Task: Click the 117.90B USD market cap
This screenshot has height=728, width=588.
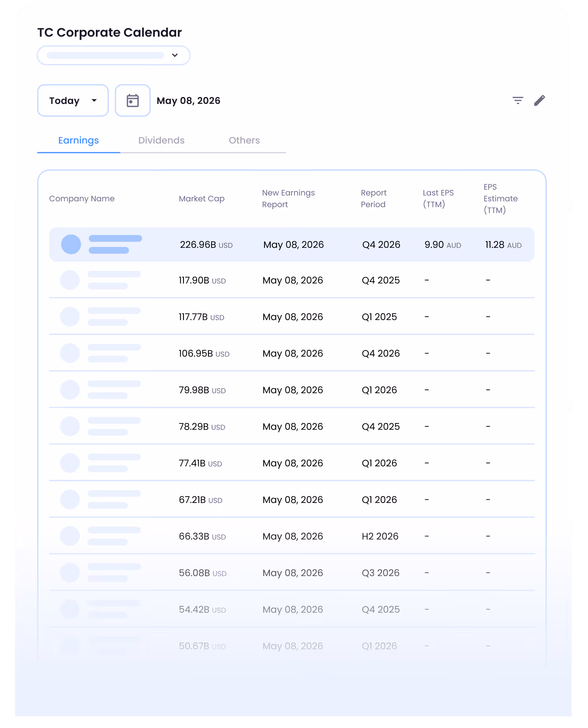Action: click(x=202, y=280)
